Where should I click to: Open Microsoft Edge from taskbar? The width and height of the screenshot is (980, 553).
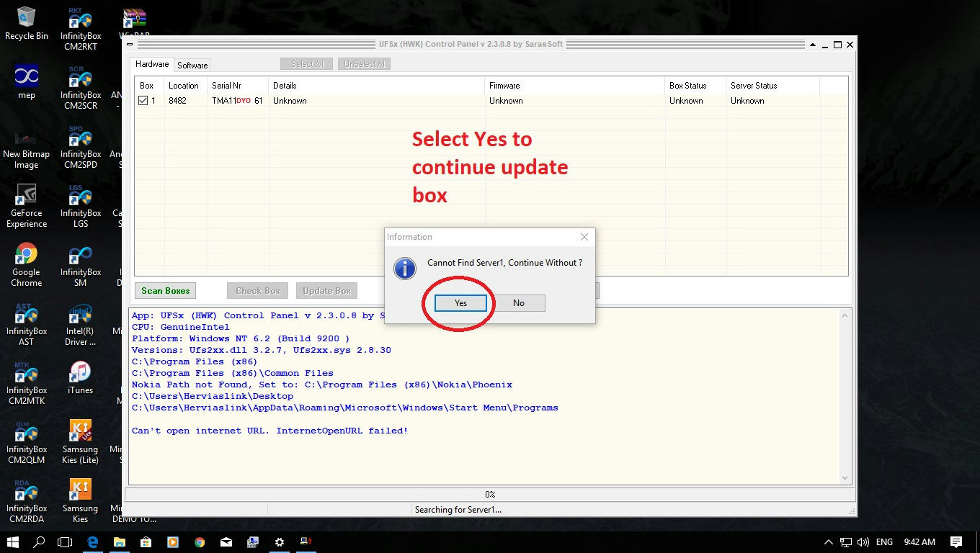pyautogui.click(x=93, y=542)
